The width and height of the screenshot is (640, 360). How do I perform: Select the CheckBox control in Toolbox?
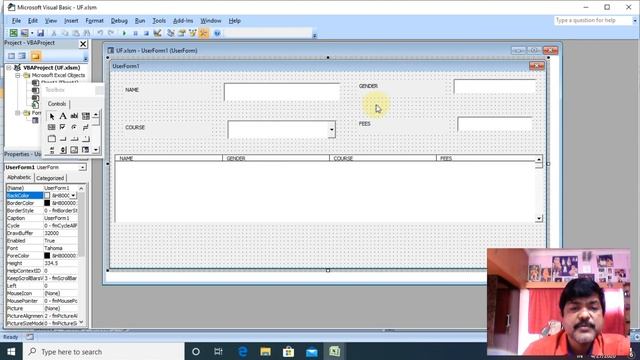[x=63, y=127]
